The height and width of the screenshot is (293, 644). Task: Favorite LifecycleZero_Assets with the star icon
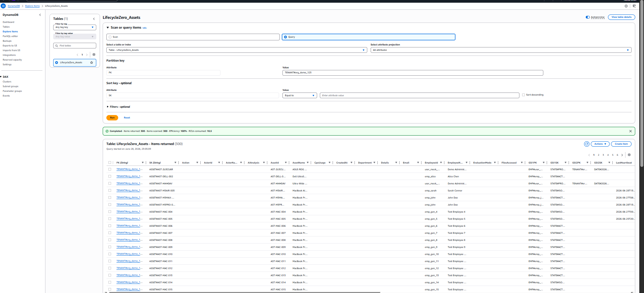pyautogui.click(x=92, y=63)
